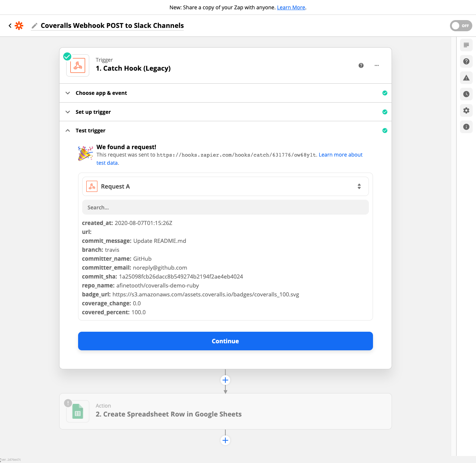Image resolution: width=476 pixels, height=463 pixels.
Task: Click the Continue button
Action: 225,341
